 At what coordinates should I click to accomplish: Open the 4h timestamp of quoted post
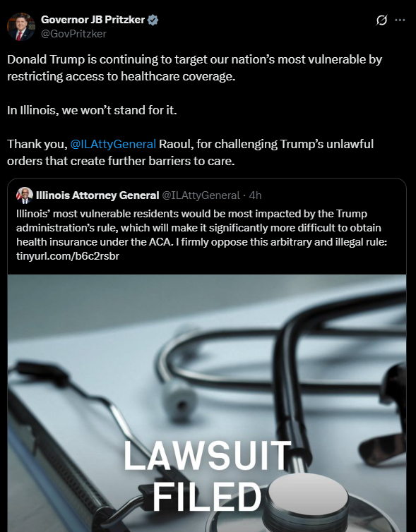[x=255, y=195]
